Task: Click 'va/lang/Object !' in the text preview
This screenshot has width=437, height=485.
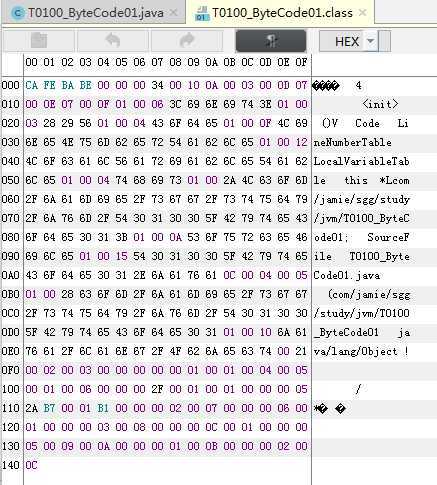Action: pos(361,352)
